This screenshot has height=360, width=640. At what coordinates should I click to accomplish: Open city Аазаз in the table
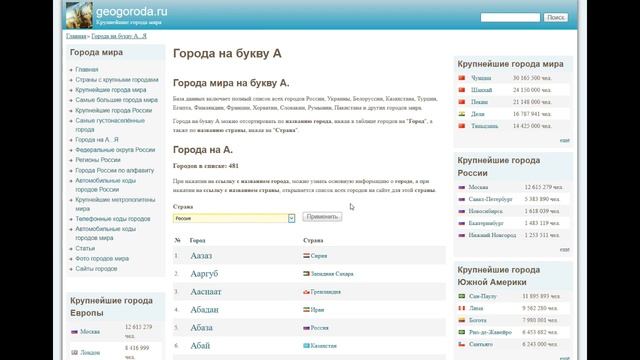201,256
